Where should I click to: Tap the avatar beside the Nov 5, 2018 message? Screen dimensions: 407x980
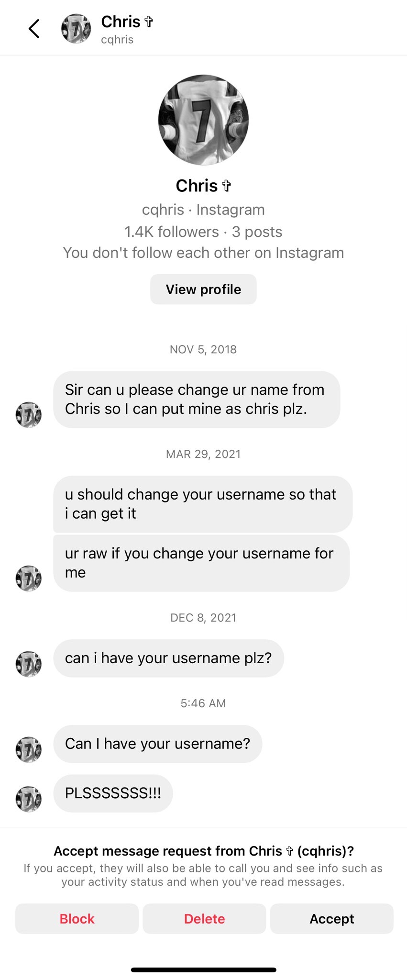click(29, 414)
